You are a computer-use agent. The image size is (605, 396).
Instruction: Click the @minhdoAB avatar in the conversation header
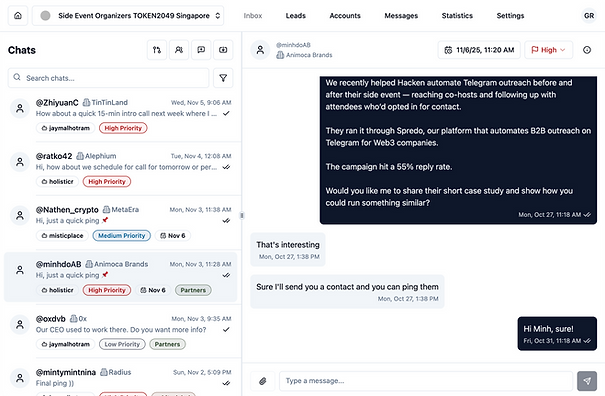[260, 50]
